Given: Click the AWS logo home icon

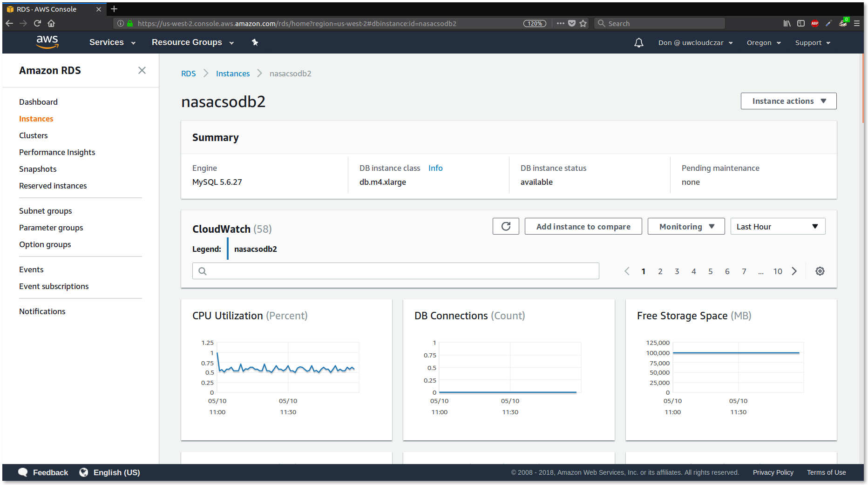Looking at the screenshot, I should 47,42.
